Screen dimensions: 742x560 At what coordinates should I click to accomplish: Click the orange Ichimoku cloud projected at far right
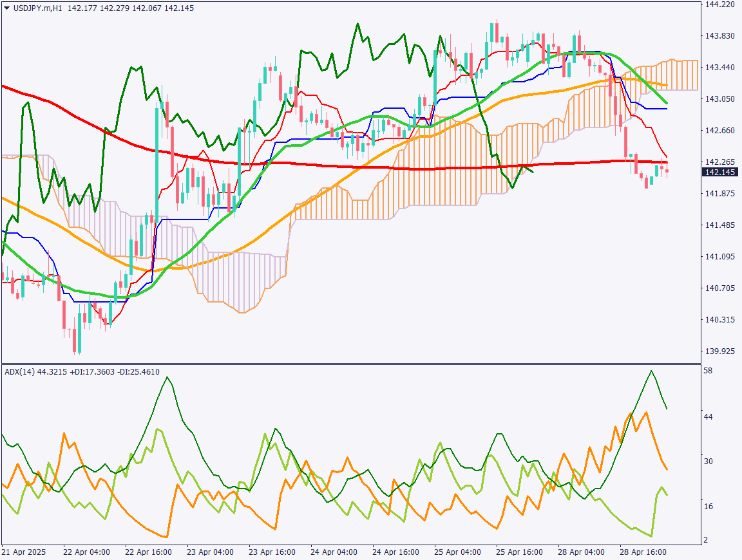point(683,75)
